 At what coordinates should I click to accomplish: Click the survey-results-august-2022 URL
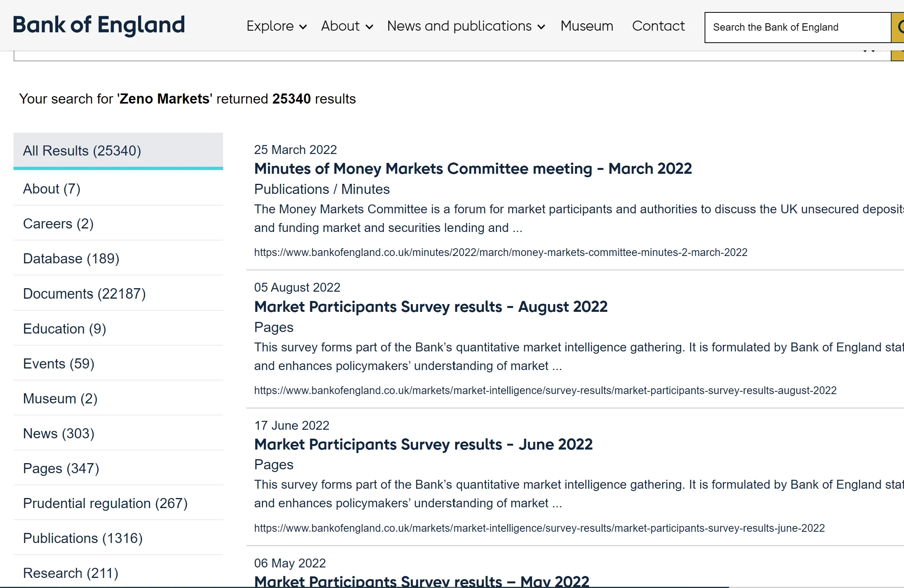[x=545, y=391]
